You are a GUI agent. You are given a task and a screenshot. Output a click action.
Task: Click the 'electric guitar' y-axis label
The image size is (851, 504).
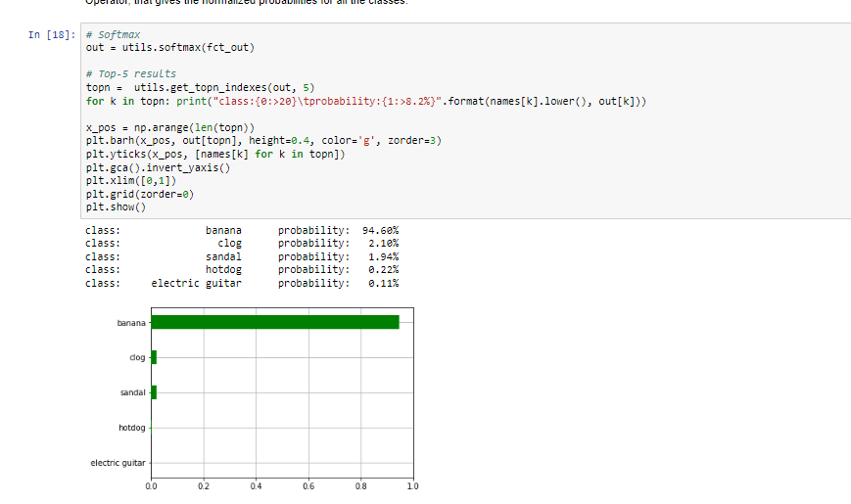(118, 462)
